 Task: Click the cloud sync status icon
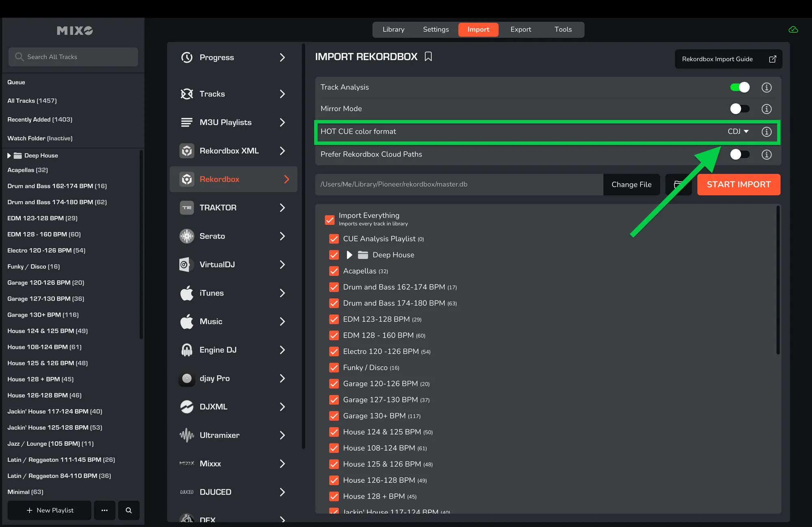tap(793, 30)
